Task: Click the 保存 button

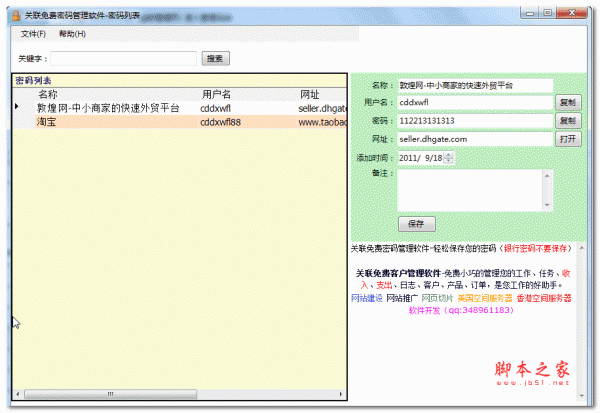Action: pos(417,224)
